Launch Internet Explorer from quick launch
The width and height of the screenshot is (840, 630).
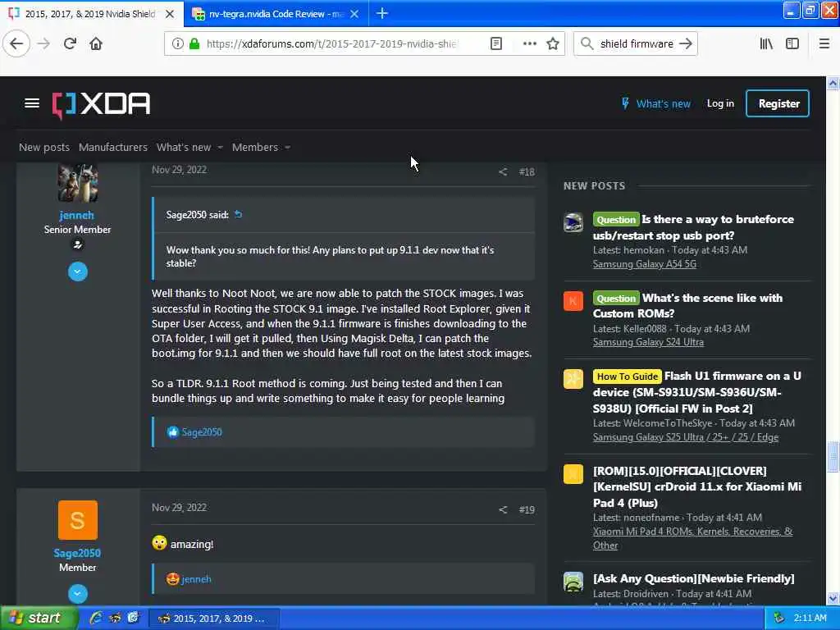(x=97, y=619)
